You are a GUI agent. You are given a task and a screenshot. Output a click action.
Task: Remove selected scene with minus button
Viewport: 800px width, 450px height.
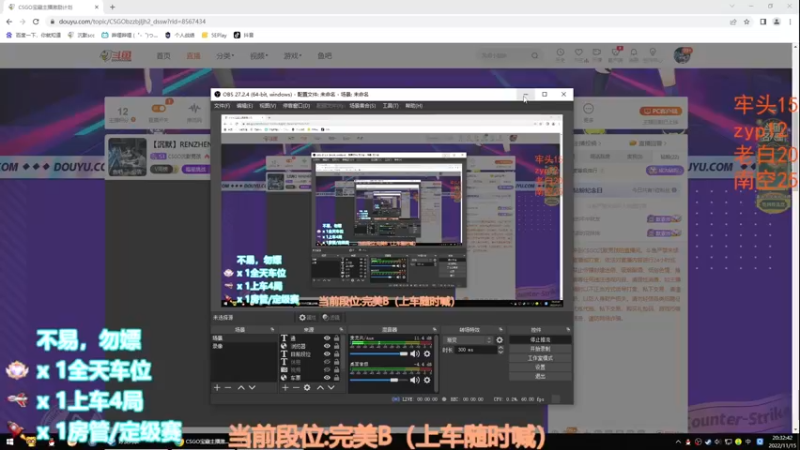(228, 388)
